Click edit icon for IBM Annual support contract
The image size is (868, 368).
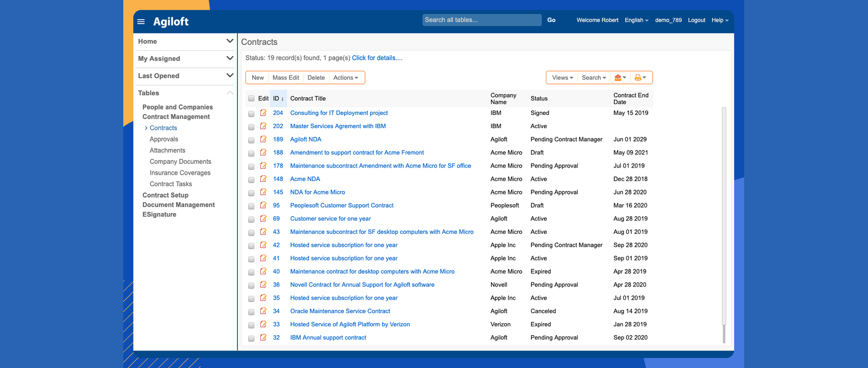click(x=263, y=337)
